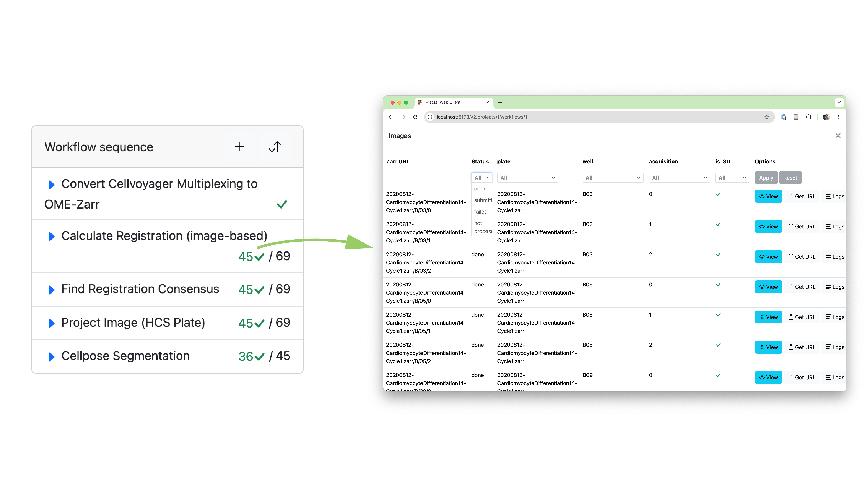This screenshot has height=484, width=868.
Task: Get URL for image B/03/0
Action: [x=802, y=196]
